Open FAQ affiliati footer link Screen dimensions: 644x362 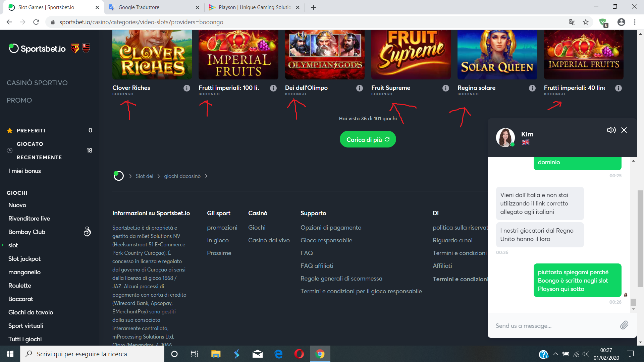tap(317, 266)
